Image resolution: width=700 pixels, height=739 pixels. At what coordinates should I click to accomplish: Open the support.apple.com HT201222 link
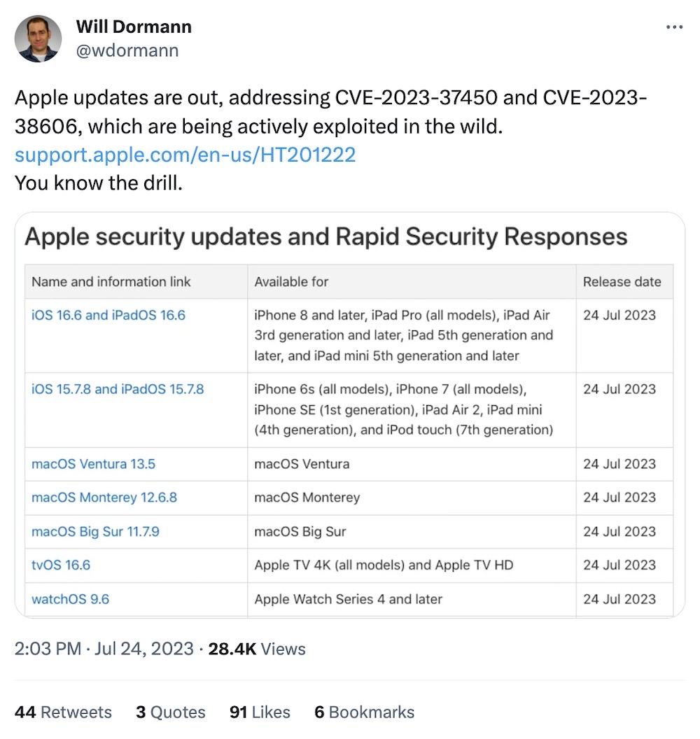(186, 155)
